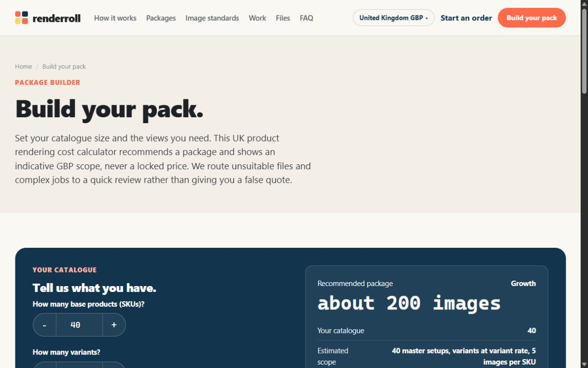588x368 pixels.
Task: Open the United Kingdom GBP region dropdown
Action: [x=394, y=18]
